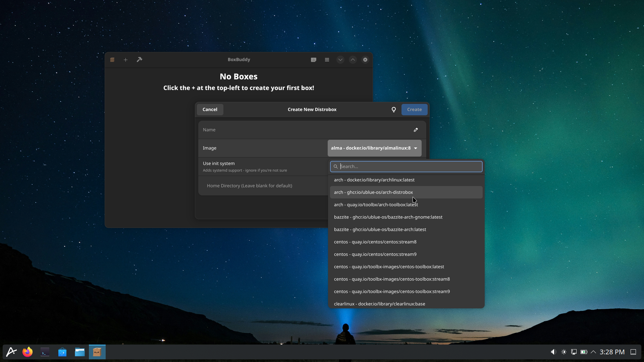Click the pencil edit icon in Name row
644x362 pixels.
coord(416,130)
